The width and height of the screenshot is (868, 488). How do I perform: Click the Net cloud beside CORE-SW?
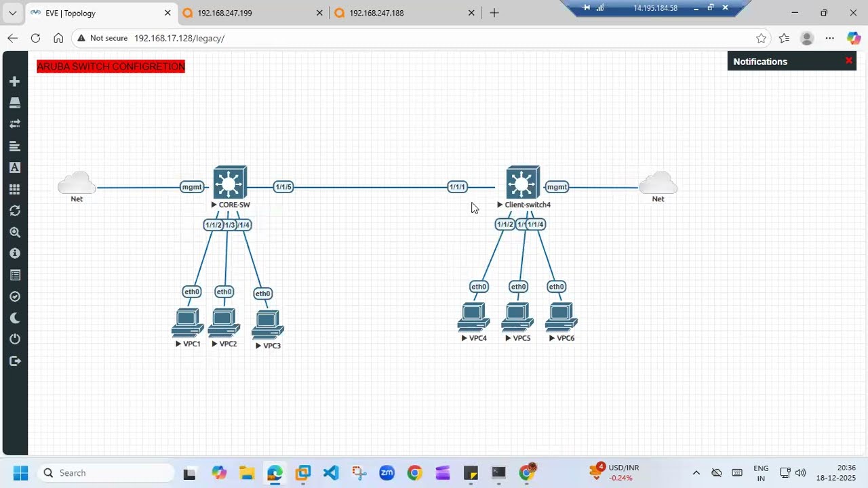77,183
